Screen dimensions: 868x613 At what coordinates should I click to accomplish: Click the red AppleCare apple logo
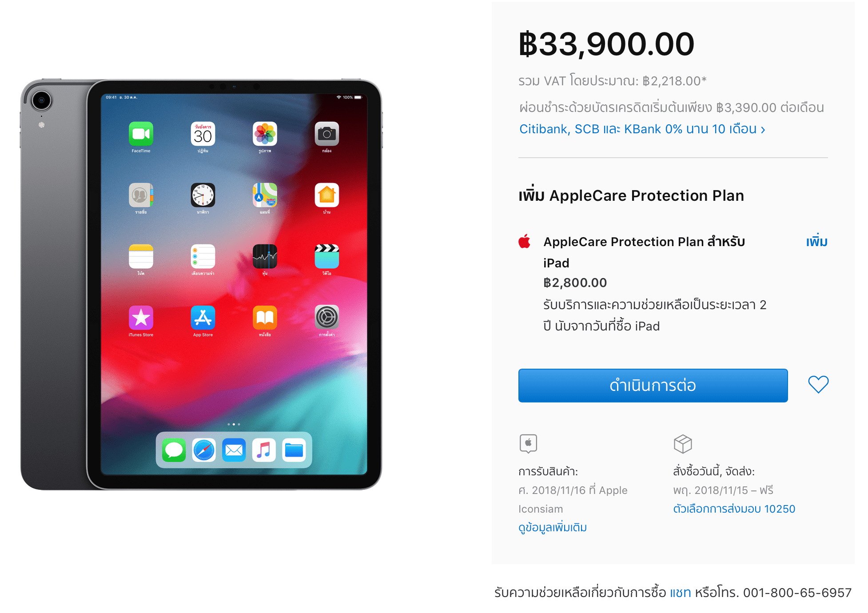pyautogui.click(x=525, y=241)
